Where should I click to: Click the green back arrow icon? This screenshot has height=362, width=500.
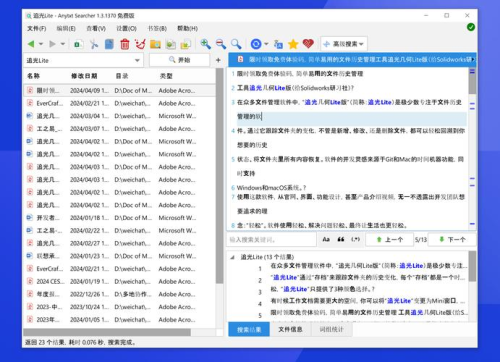click(31, 44)
